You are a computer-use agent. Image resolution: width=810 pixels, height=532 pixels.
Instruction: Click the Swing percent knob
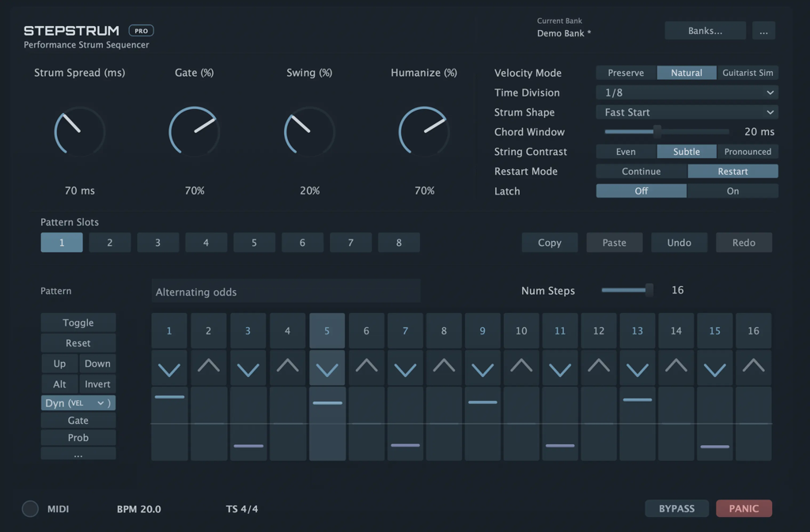(x=309, y=131)
